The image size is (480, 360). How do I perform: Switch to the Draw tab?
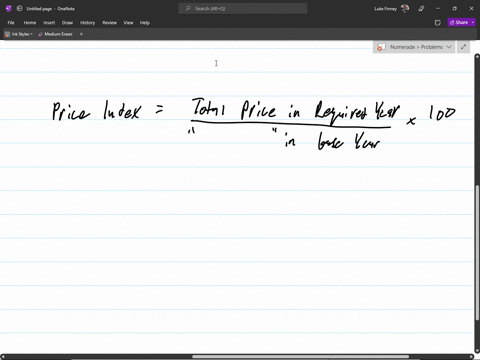pos(67,23)
